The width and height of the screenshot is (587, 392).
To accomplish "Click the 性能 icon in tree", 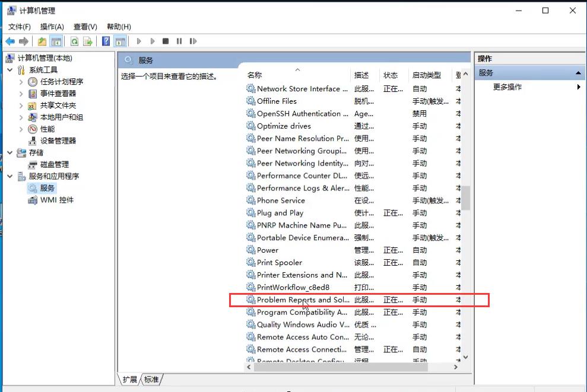I will 33,129.
